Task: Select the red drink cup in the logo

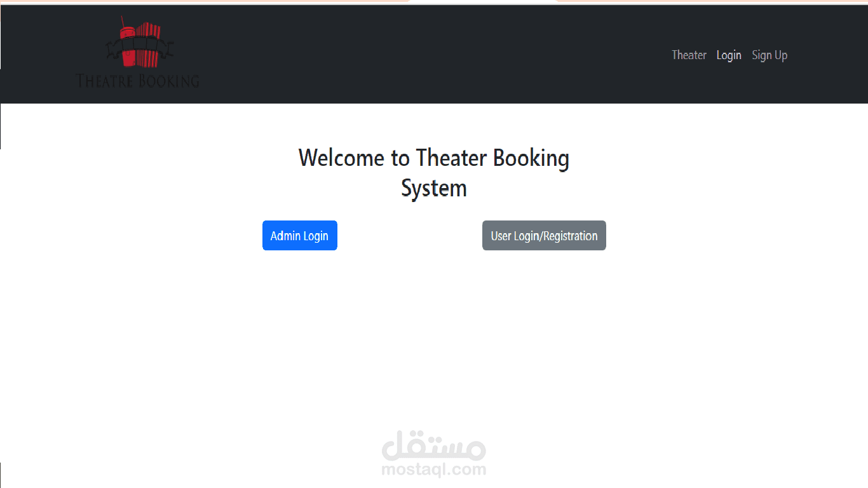Action: 127,44
